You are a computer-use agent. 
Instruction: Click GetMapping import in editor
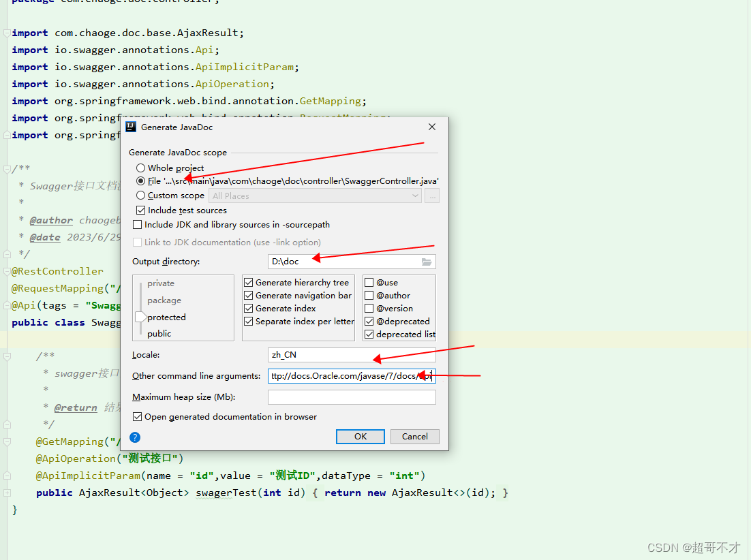(x=189, y=101)
